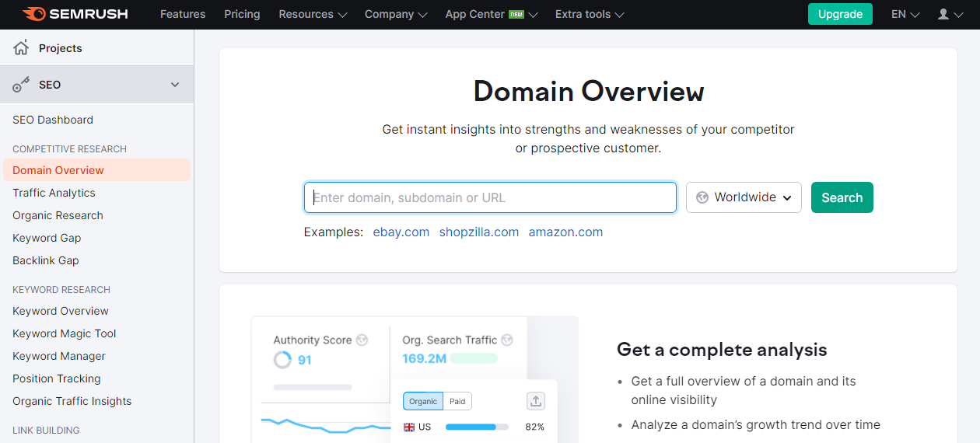Click the Get a complete analysis heading
980x443 pixels.
[x=722, y=350]
